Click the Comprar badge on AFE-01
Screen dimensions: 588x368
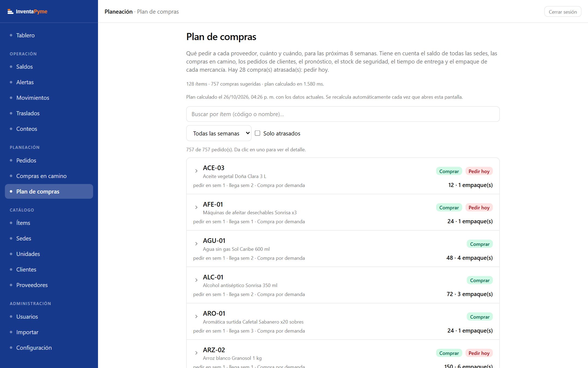point(449,207)
